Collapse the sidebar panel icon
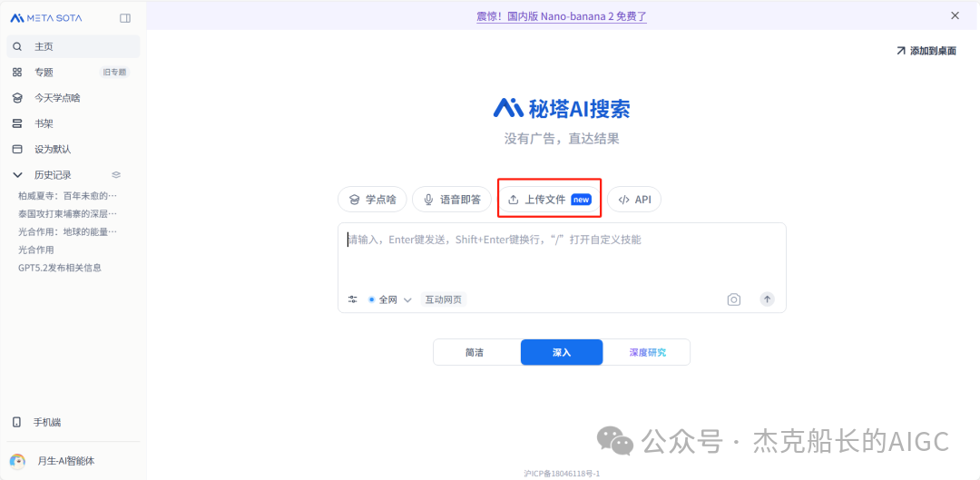 pyautogui.click(x=125, y=18)
